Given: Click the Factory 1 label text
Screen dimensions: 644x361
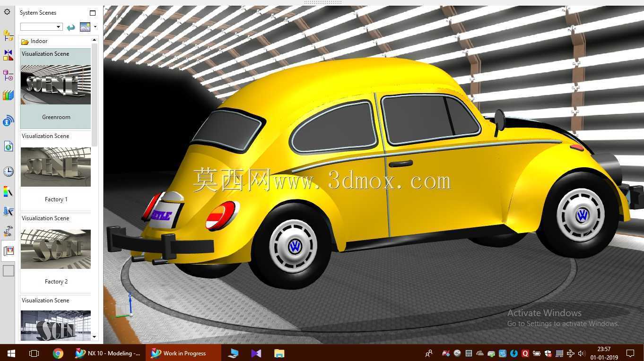Looking at the screenshot, I should coord(56,199).
